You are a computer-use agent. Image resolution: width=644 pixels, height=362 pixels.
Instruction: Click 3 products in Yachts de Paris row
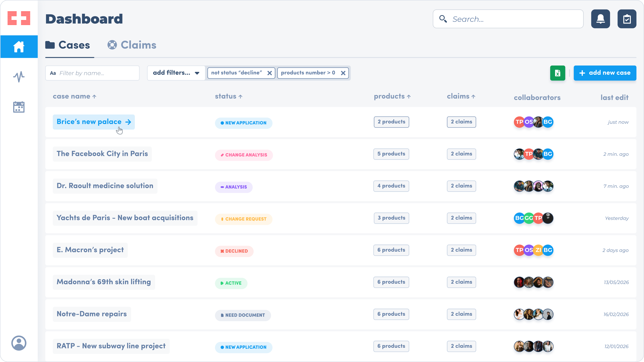391,218
